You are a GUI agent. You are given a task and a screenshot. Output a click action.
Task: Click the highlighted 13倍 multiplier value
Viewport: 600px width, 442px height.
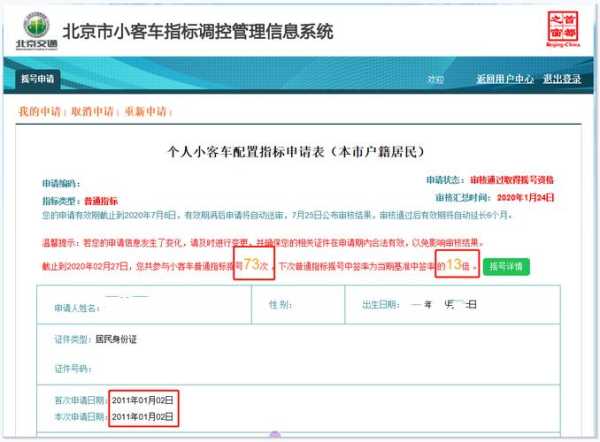pyautogui.click(x=456, y=266)
